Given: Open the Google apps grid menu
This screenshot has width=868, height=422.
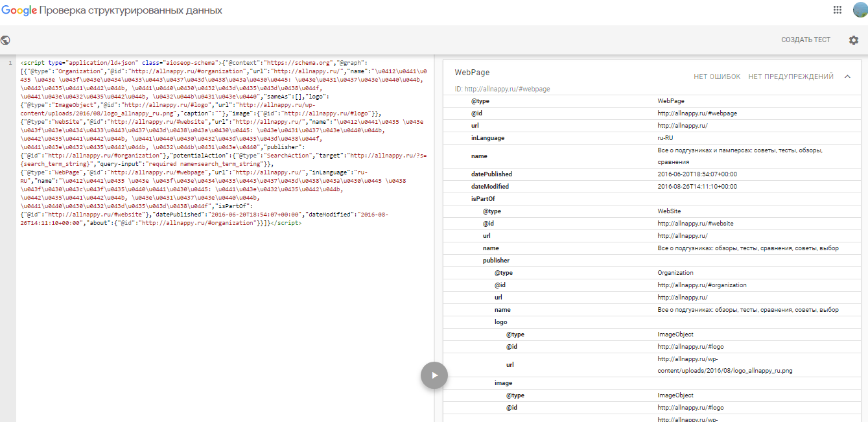Looking at the screenshot, I should click(x=838, y=10).
